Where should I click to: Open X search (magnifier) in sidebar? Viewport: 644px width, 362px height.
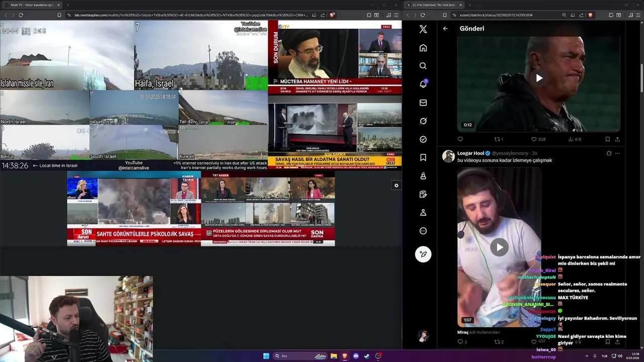(423, 66)
